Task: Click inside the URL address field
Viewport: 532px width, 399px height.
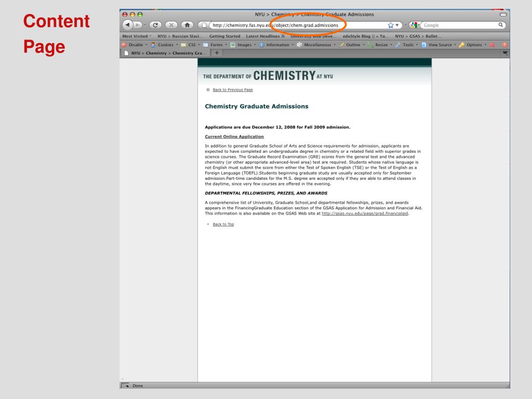Action: pos(299,25)
